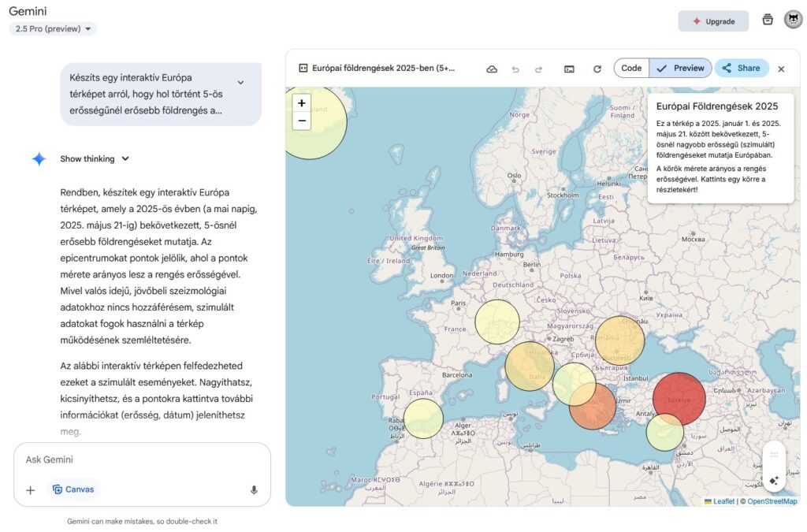Click the cloud save status icon
This screenshot has width=807, height=532.
(492, 69)
